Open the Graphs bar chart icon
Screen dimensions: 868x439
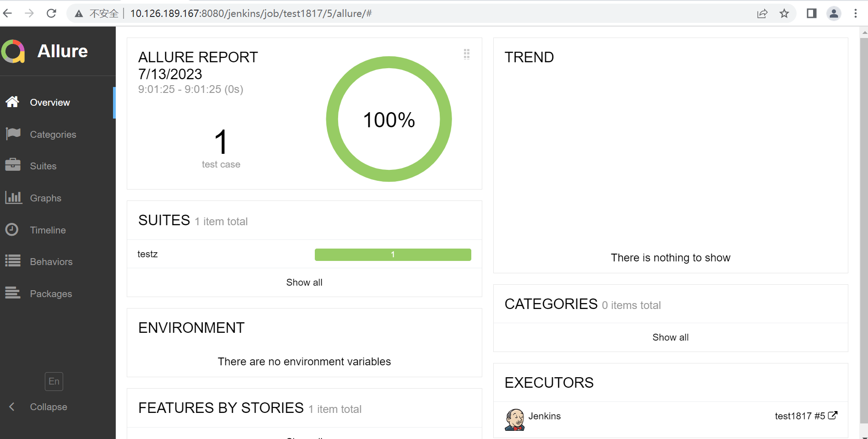13,197
